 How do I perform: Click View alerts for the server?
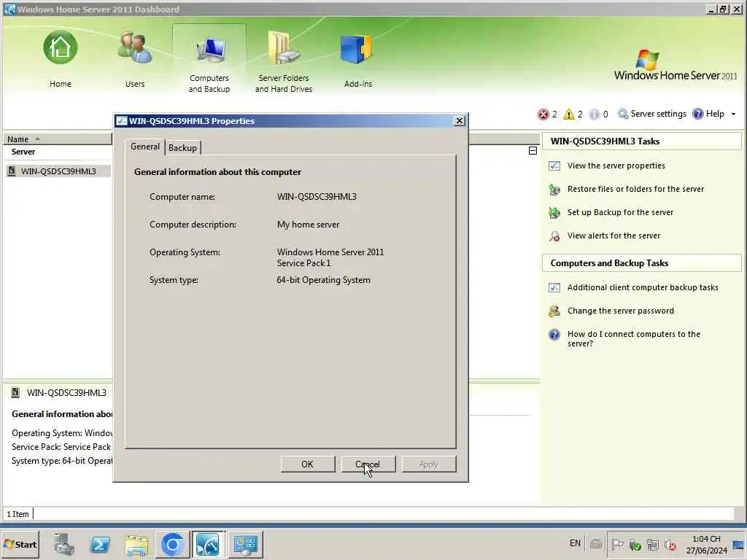point(614,236)
